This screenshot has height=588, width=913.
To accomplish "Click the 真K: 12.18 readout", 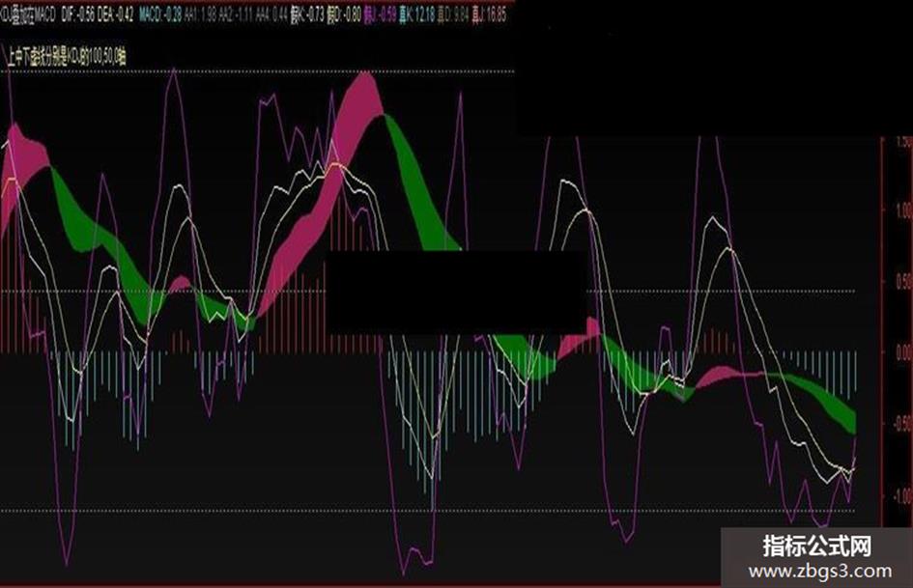I will (x=417, y=15).
